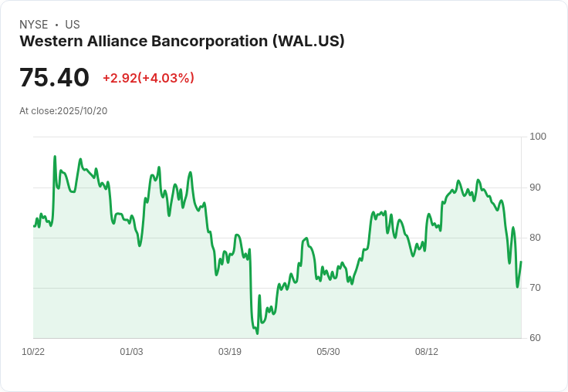
Task: Click the US market label
Action: pyautogui.click(x=73, y=25)
